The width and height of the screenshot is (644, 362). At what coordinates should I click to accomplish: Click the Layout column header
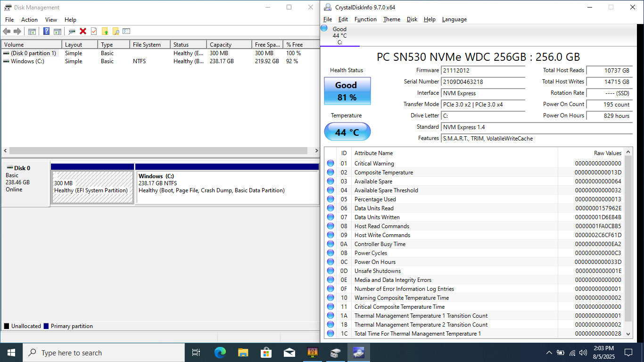pyautogui.click(x=80, y=45)
